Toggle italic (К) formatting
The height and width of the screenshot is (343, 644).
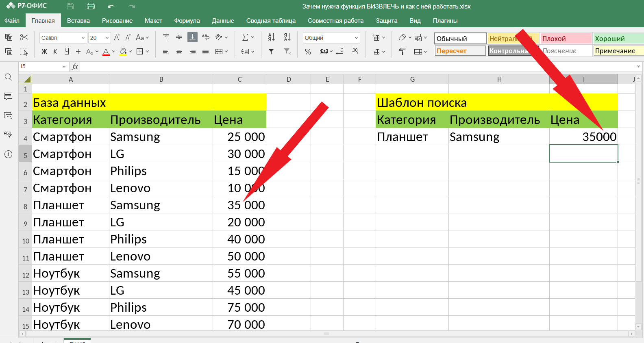[x=55, y=51]
